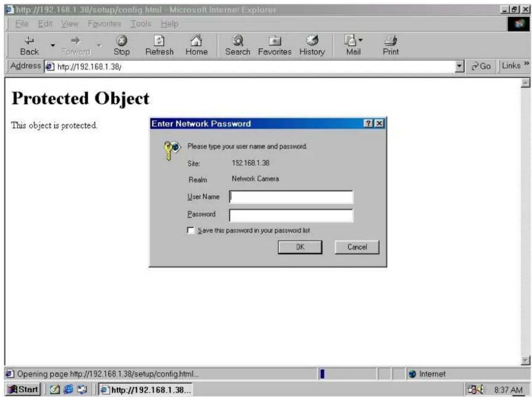Print the current page
532x397 pixels.
point(391,46)
